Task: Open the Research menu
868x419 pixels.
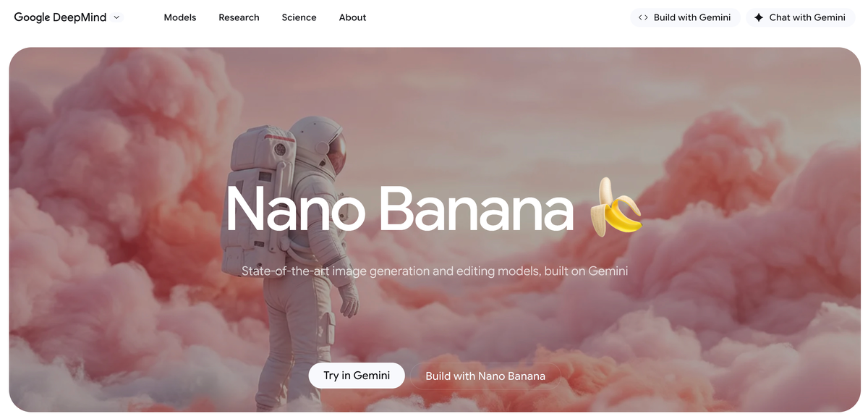Action: 239,17
